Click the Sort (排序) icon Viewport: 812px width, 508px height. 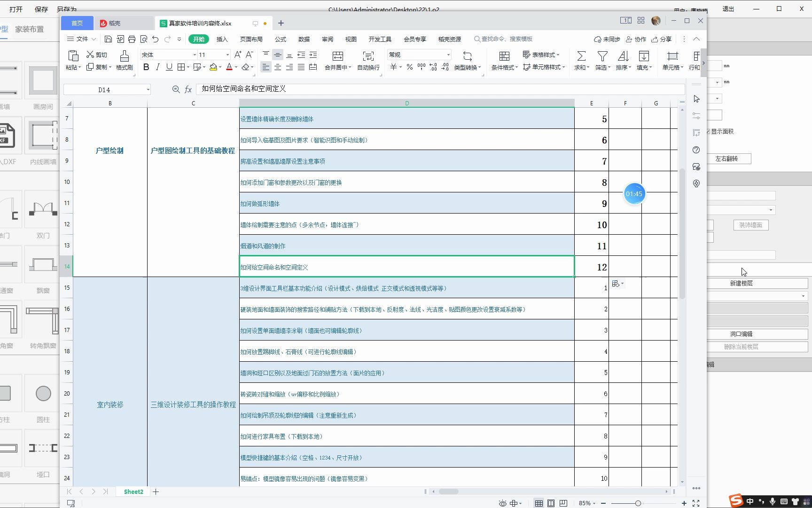[x=623, y=56]
